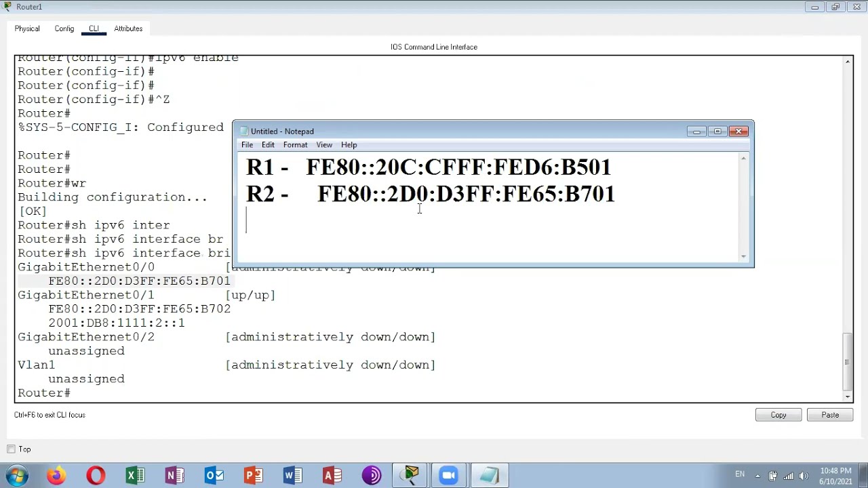Open the Physical tab in Router1
Image resolution: width=868 pixels, height=488 pixels.
(x=27, y=28)
